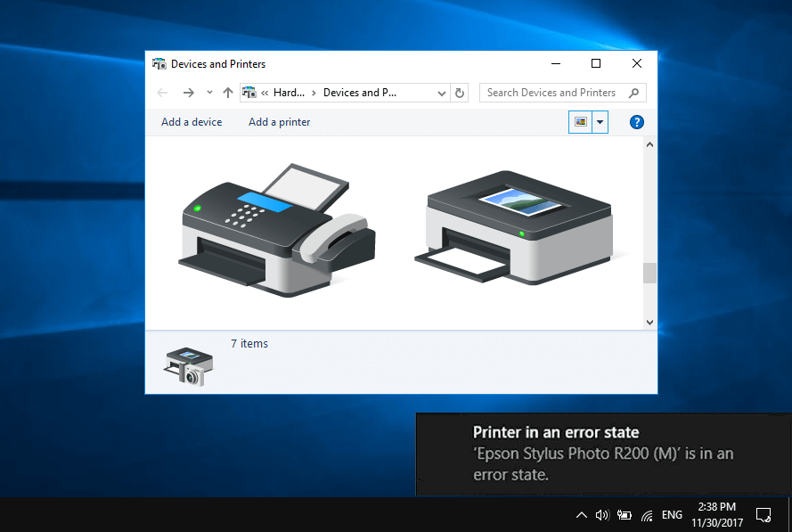Click the Search Devices and Printers field

click(x=552, y=93)
